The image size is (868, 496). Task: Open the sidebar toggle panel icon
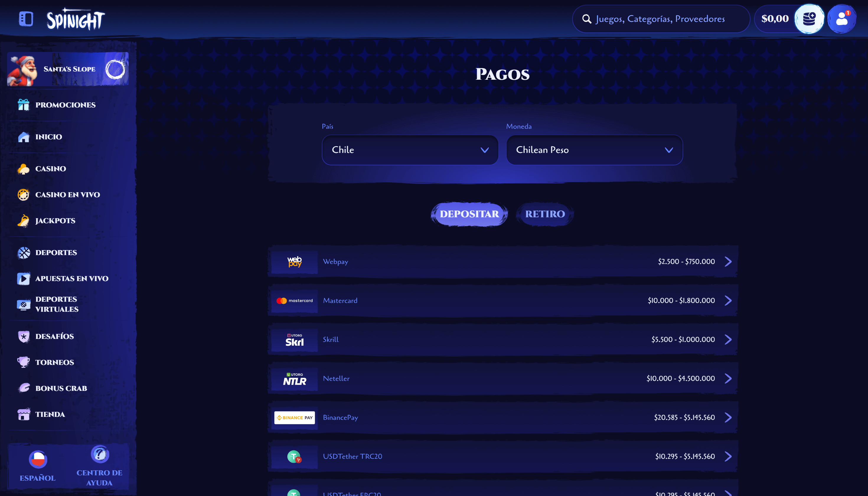click(26, 18)
